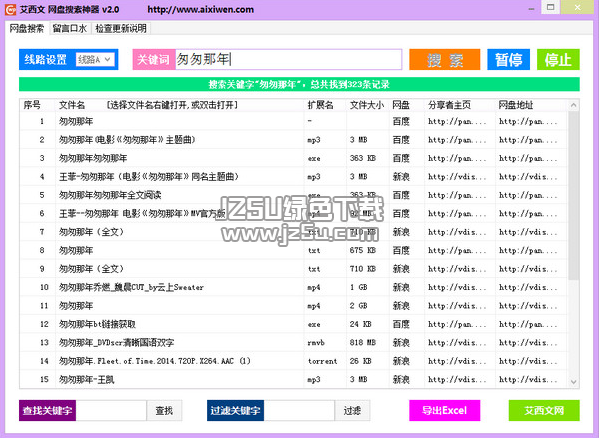Click the blue 暂停 button
The image size is (600, 438).
tap(509, 59)
